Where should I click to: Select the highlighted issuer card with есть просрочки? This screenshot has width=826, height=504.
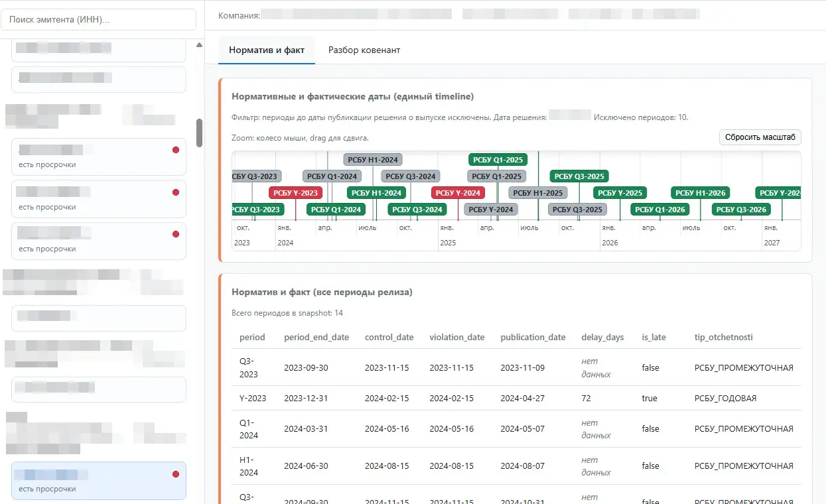(99, 481)
